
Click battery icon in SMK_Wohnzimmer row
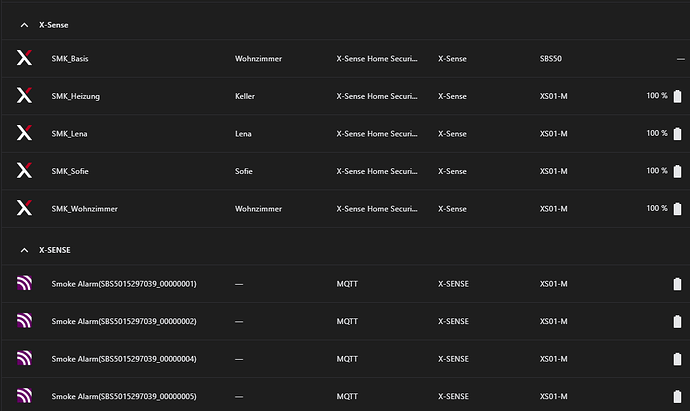tap(677, 209)
